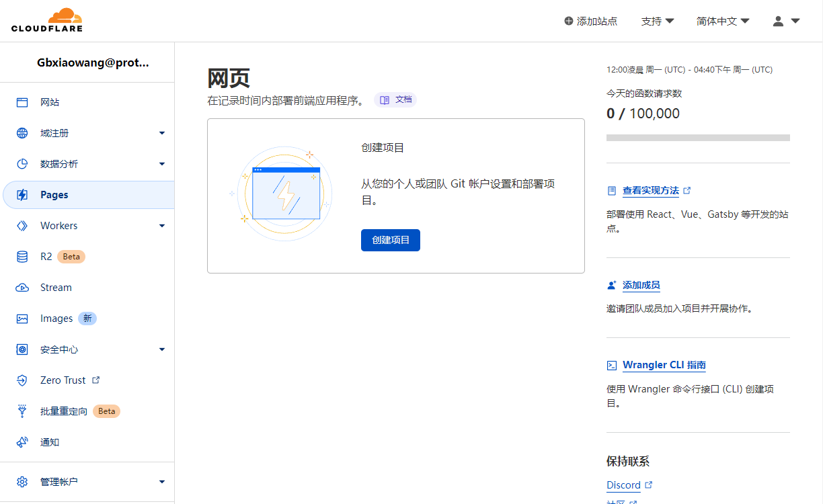The width and height of the screenshot is (823, 504).
Task: Expand the 数据分析 sidebar section
Action: tap(161, 164)
